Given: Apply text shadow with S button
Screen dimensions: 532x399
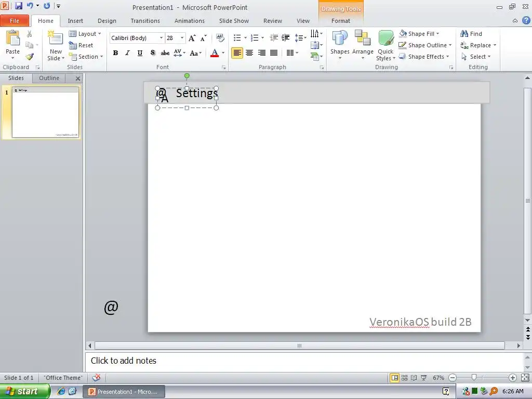Looking at the screenshot, I should click(x=153, y=53).
